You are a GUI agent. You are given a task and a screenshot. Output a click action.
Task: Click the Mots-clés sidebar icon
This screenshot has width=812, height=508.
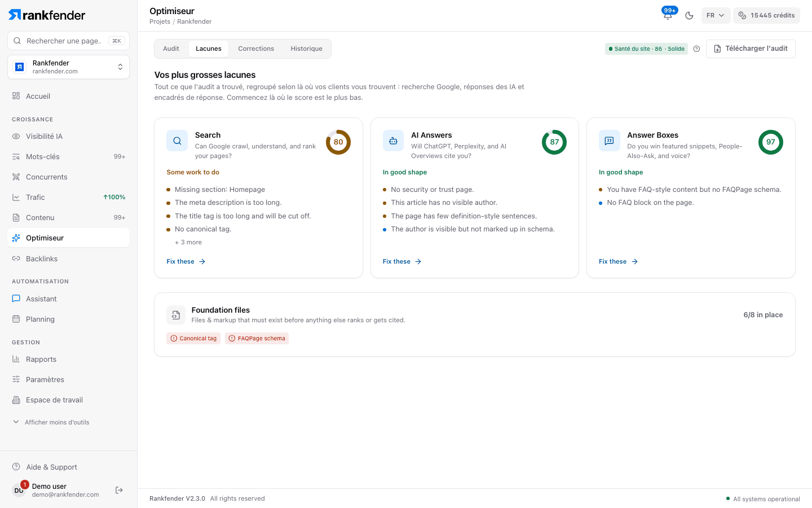(16, 156)
